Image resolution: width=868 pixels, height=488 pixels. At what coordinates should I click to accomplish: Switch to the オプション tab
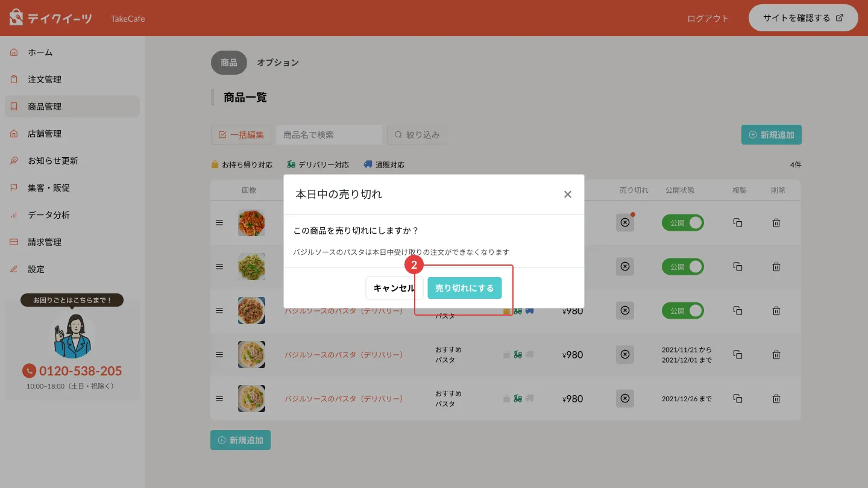[x=277, y=63]
